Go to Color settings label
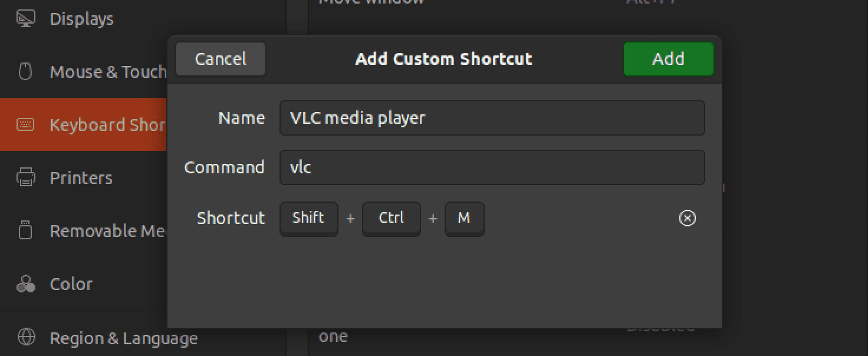Viewport: 868px width, 356px height. [x=71, y=284]
